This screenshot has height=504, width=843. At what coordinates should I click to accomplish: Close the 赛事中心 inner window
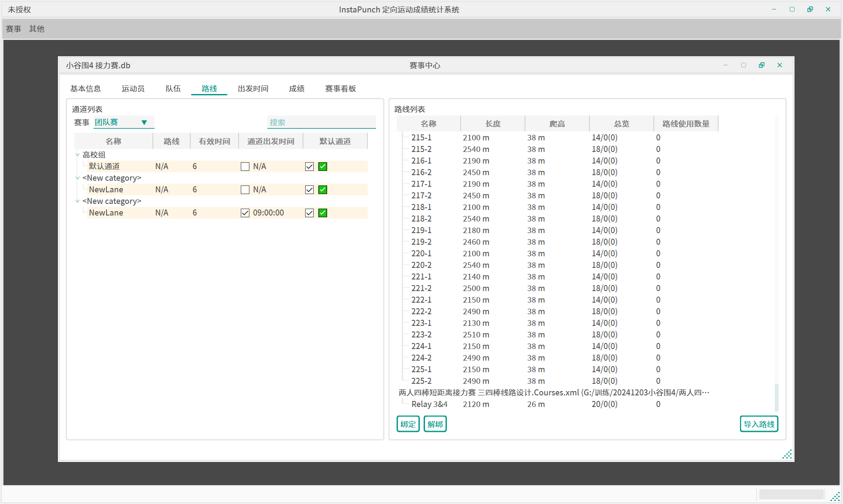pyautogui.click(x=779, y=65)
